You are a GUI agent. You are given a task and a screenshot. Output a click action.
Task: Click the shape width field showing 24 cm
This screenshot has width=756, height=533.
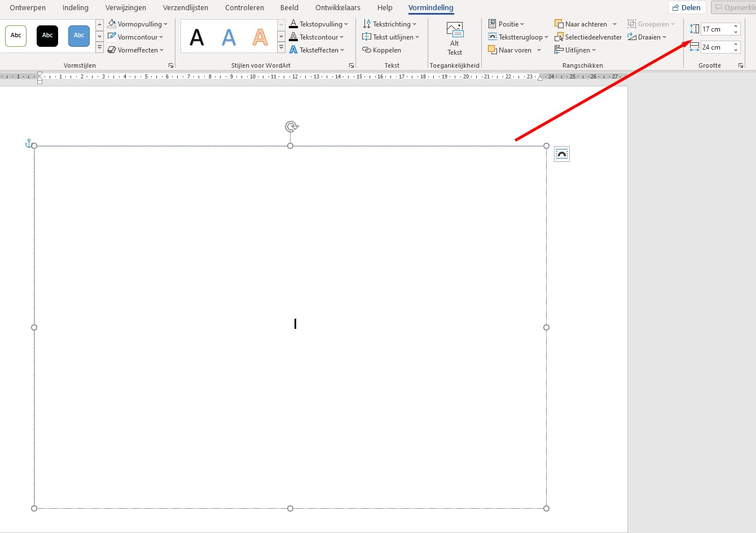pos(716,47)
